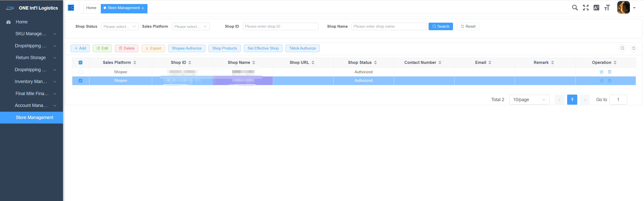Click delete trash icon in second Shopee row
644x201 pixels.
click(x=609, y=81)
